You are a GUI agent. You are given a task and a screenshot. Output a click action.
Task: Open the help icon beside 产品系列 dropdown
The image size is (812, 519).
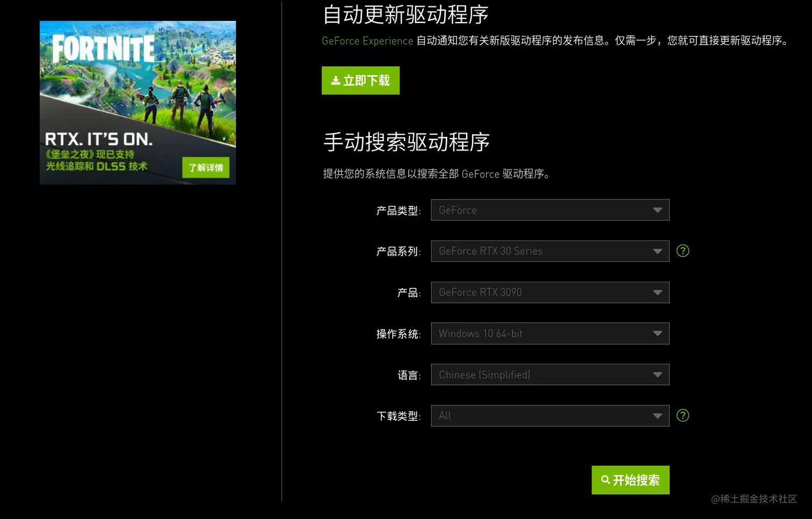[683, 251]
